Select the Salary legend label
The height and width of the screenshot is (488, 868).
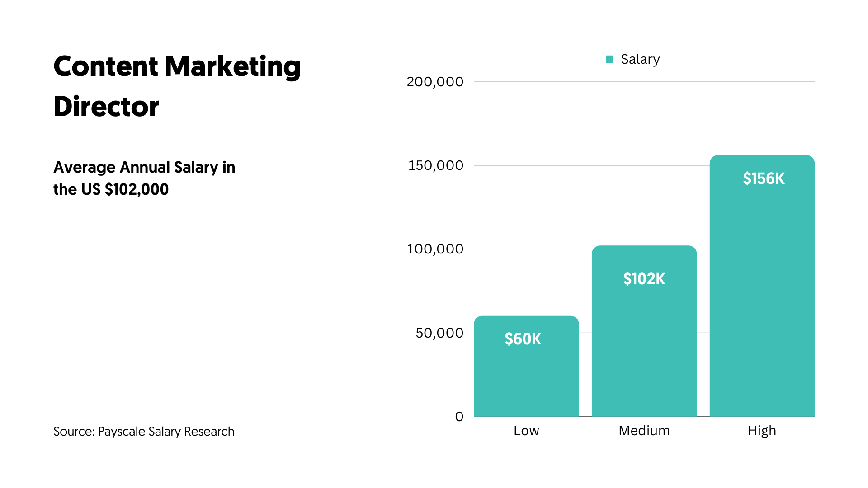click(x=640, y=59)
